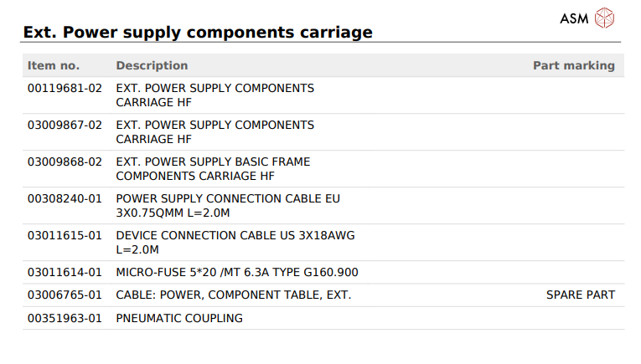The height and width of the screenshot is (364, 641).
Task: Select EXT. POWER SUPPLY BASIC FRAME description
Action: (x=213, y=169)
